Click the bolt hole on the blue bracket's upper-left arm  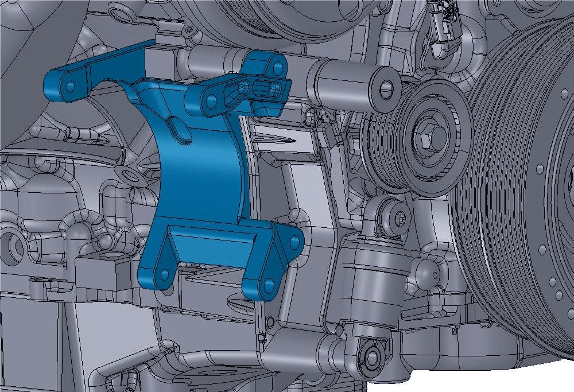[71, 87]
